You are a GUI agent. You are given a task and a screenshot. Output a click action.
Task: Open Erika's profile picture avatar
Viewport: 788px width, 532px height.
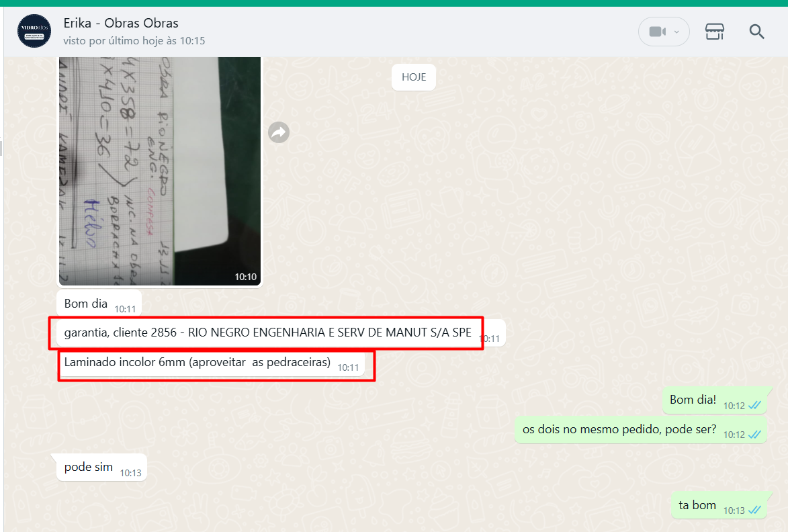click(34, 31)
